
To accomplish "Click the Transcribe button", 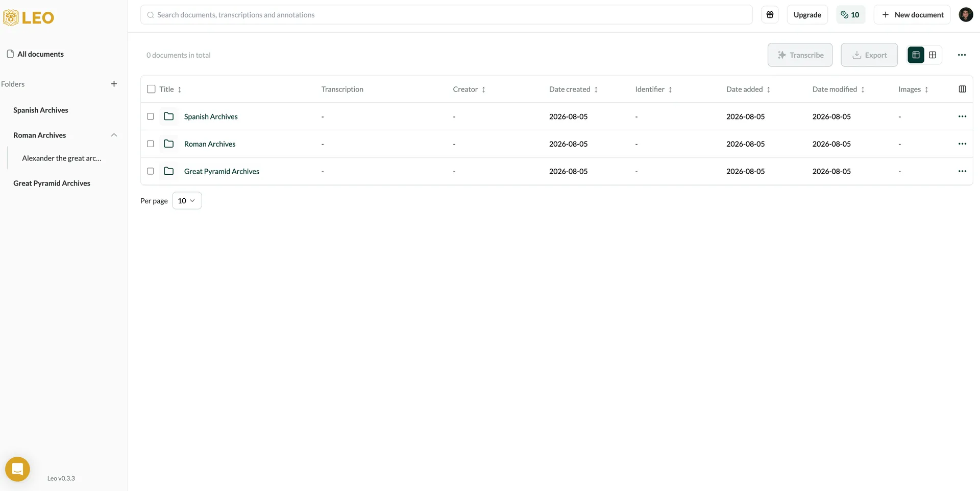I will pos(800,55).
